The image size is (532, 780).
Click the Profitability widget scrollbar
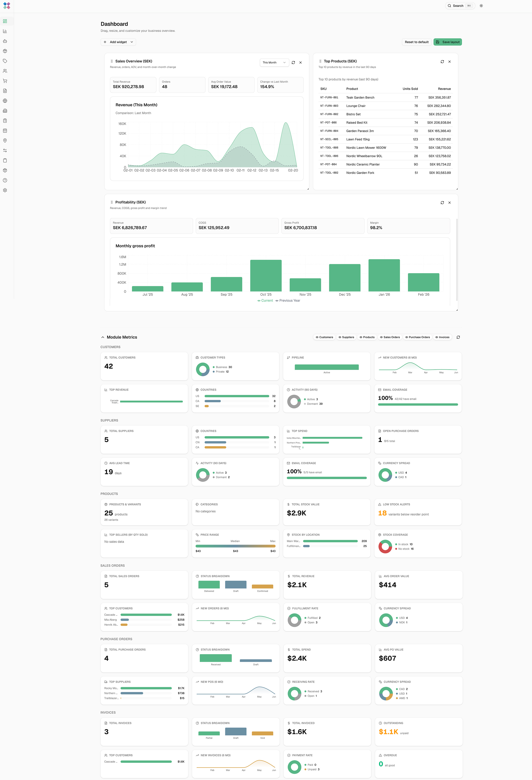click(x=457, y=259)
